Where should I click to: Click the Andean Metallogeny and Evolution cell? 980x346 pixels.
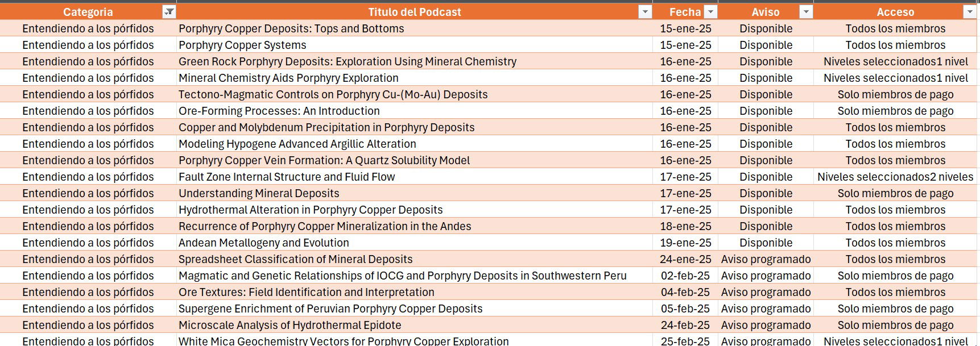pos(264,243)
